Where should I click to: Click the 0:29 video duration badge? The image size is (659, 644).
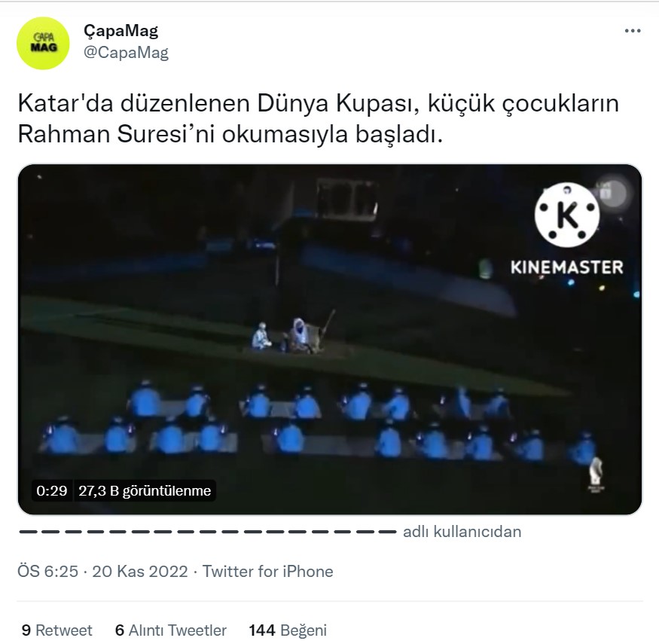click(52, 490)
